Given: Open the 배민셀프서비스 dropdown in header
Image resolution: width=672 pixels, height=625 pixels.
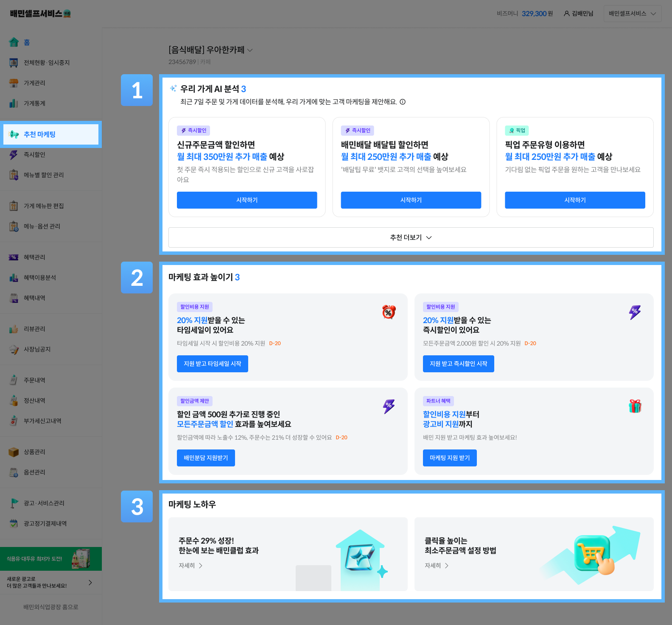Looking at the screenshot, I should point(633,14).
